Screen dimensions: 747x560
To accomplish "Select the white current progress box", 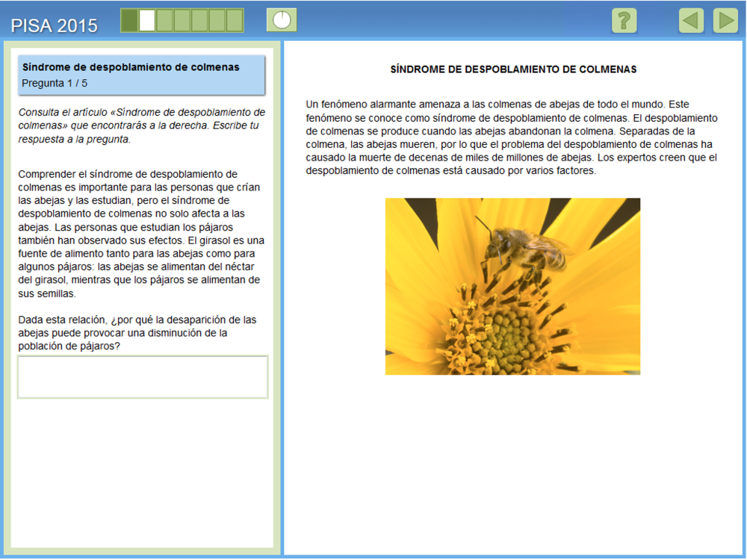I will 147,20.
